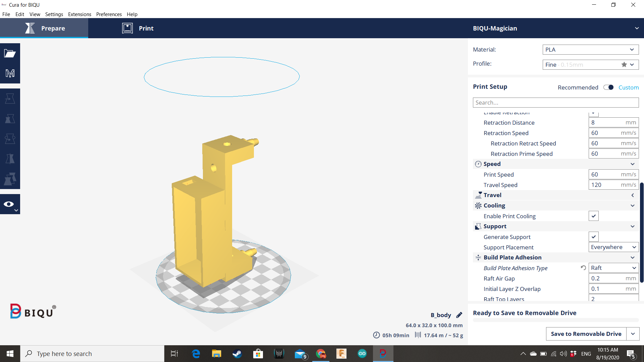Click the Custom print setup label
This screenshot has height=362, width=644.
pos(628,87)
